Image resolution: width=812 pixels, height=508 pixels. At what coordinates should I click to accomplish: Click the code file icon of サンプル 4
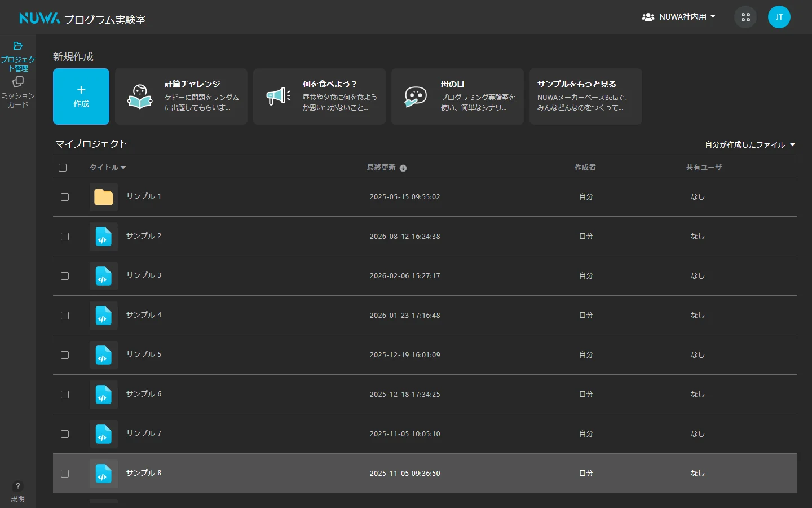[x=104, y=316]
